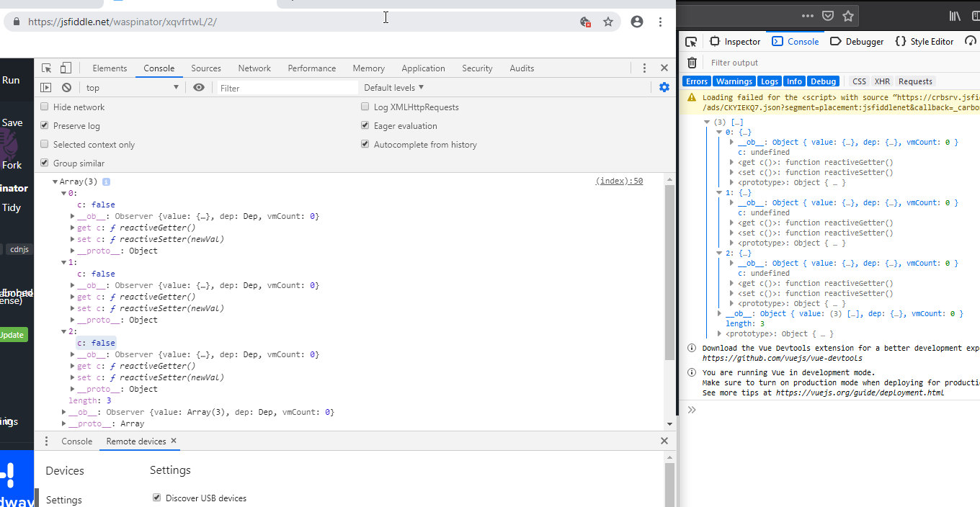Image resolution: width=980 pixels, height=507 pixels.
Task: Click the JSFiddle Run button
Action: pos(11,80)
